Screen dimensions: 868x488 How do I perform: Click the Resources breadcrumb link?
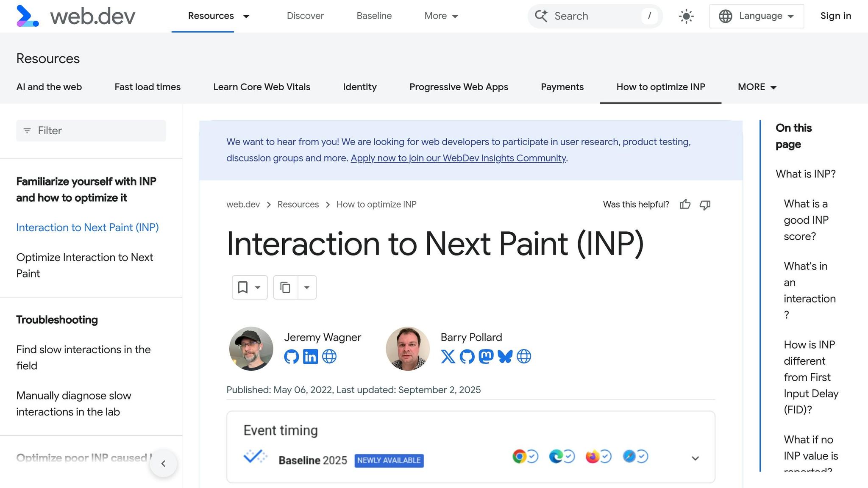click(x=298, y=205)
